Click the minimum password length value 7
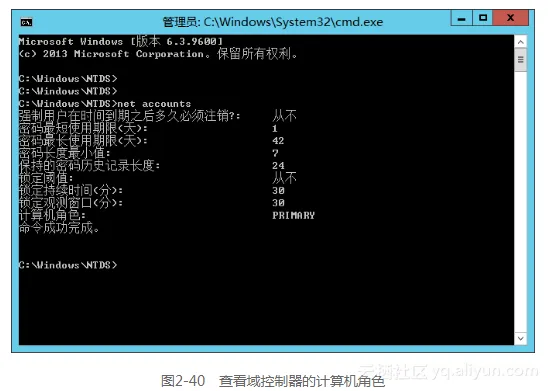549x391 pixels. (x=275, y=153)
